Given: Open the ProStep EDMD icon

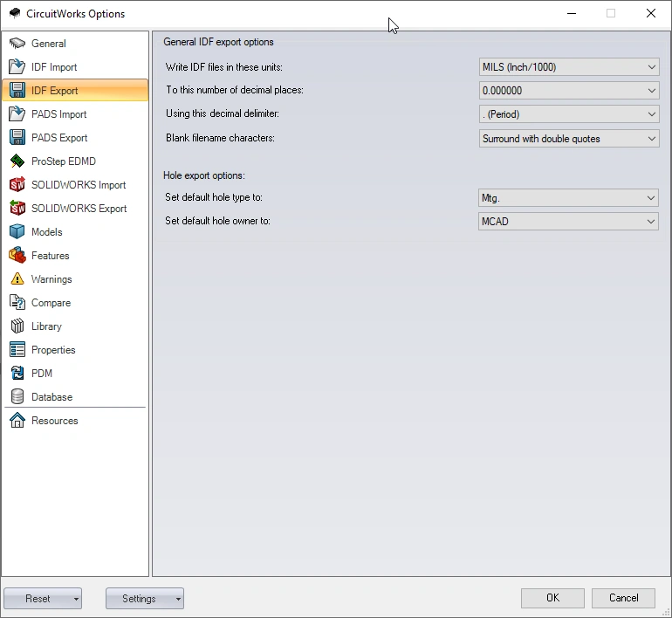Looking at the screenshot, I should 17,161.
